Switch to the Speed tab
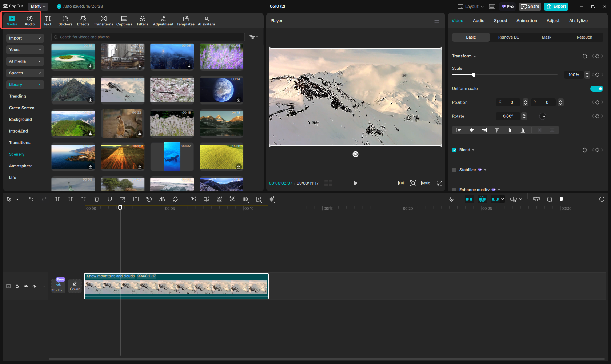The image size is (611, 364). point(500,21)
